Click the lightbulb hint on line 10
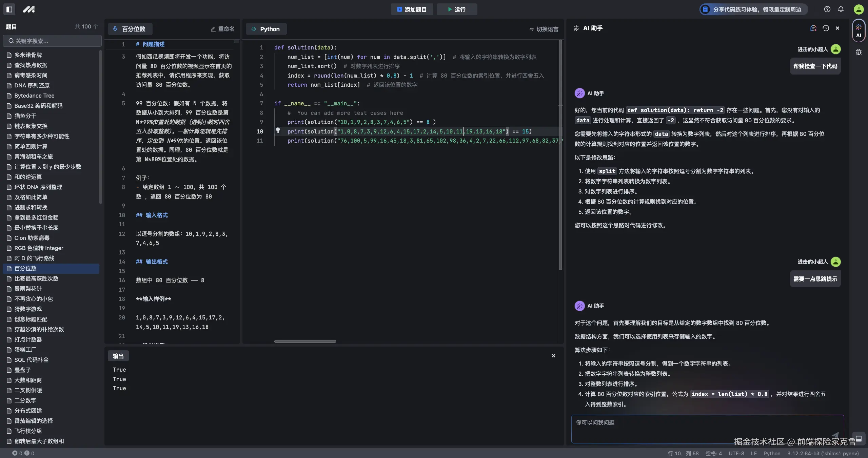868x458 pixels. coord(278,130)
